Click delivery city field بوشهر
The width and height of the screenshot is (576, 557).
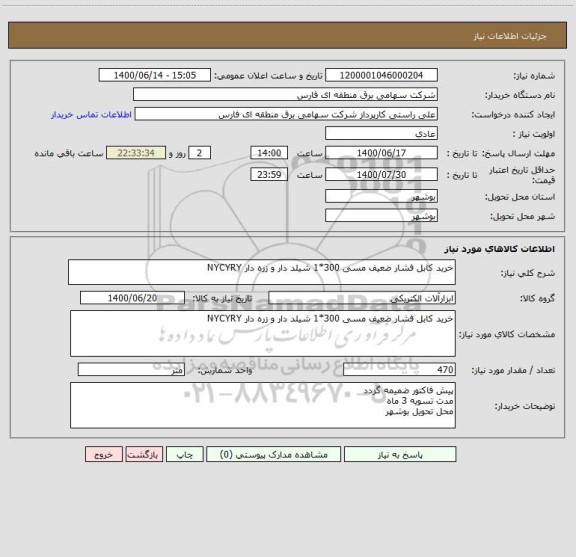point(381,216)
